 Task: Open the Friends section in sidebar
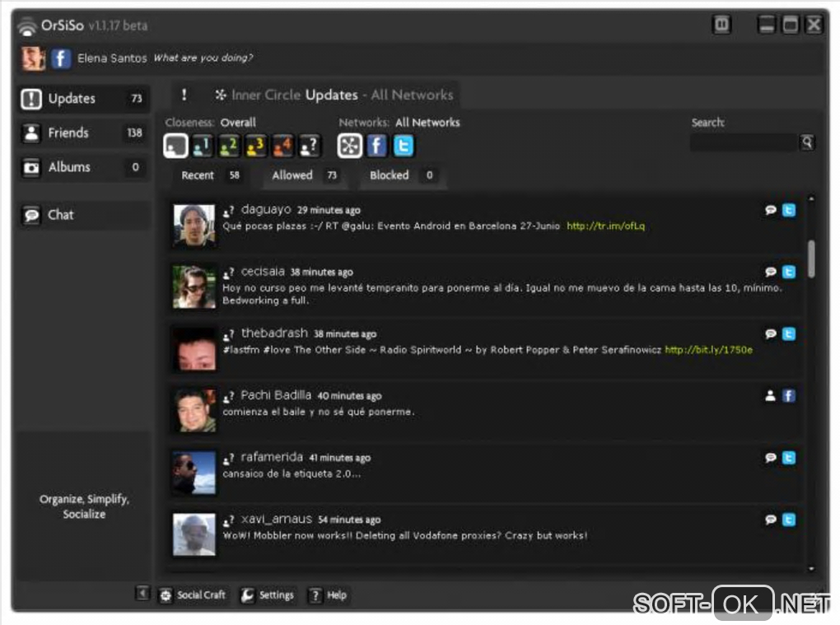83,133
